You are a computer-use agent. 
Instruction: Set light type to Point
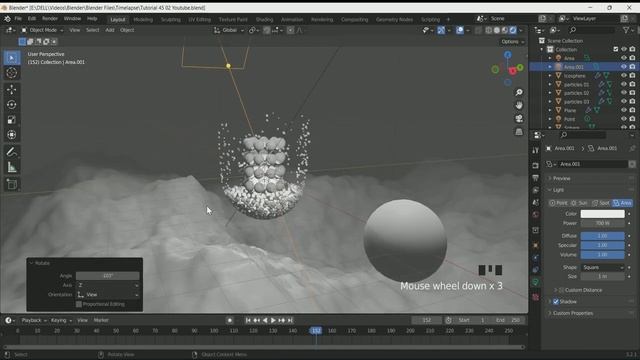click(558, 203)
